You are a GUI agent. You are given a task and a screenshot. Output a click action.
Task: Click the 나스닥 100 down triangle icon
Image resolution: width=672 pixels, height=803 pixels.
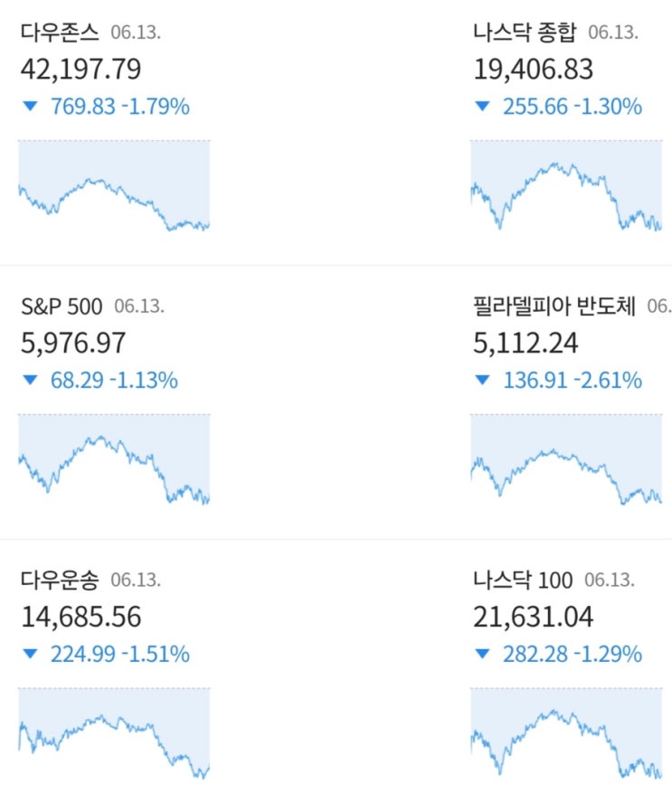pos(482,655)
